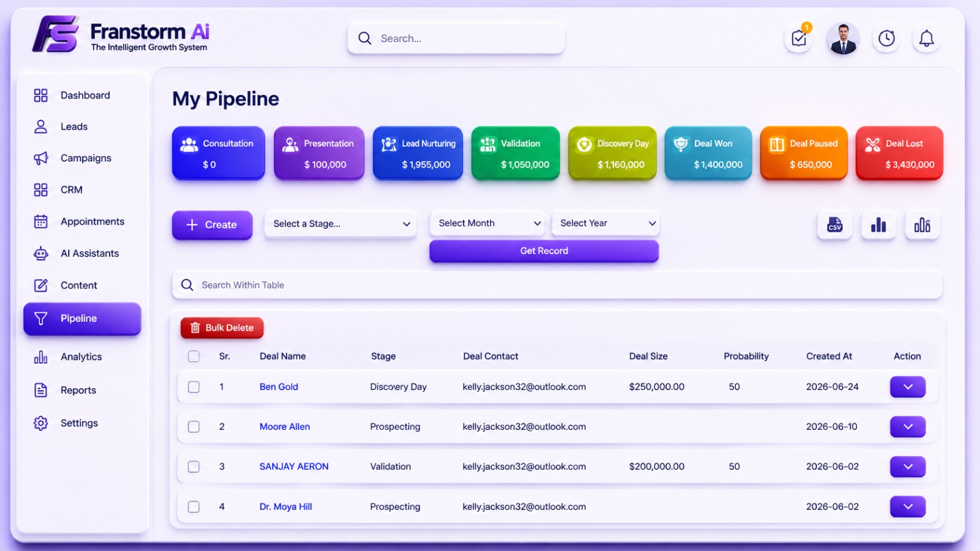Click the Probability column header
The width and height of the screenshot is (980, 551).
(x=746, y=356)
